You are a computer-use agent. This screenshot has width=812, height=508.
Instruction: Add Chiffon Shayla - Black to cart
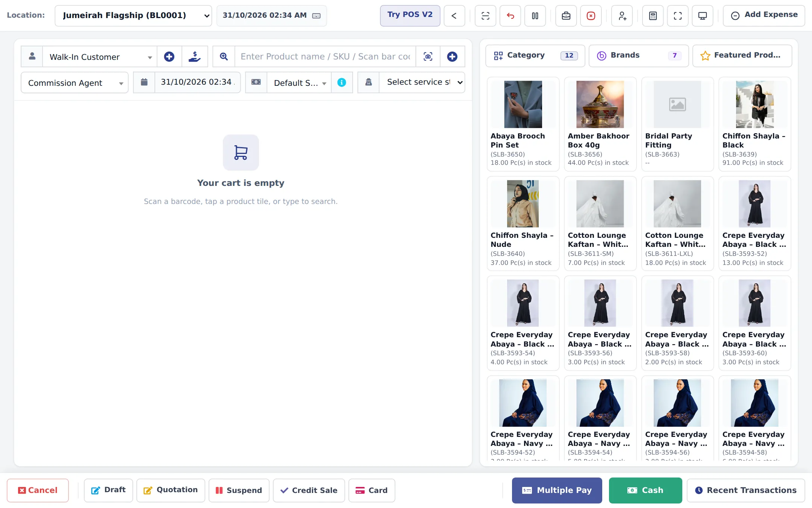[x=755, y=124]
